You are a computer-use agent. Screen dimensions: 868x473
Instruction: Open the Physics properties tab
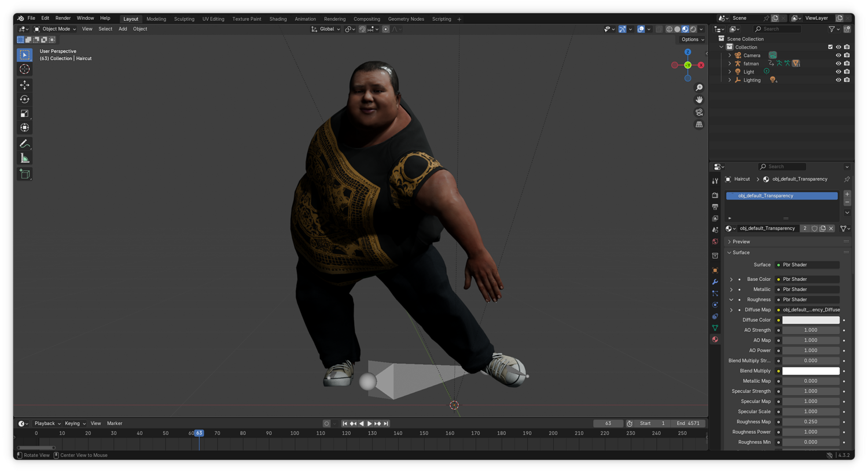tap(715, 305)
